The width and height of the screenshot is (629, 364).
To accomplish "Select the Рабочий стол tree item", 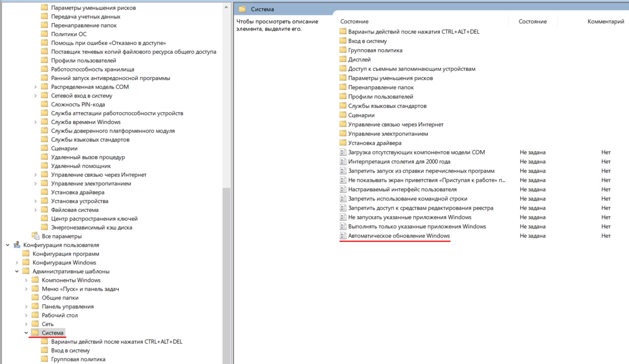I will point(59,315).
